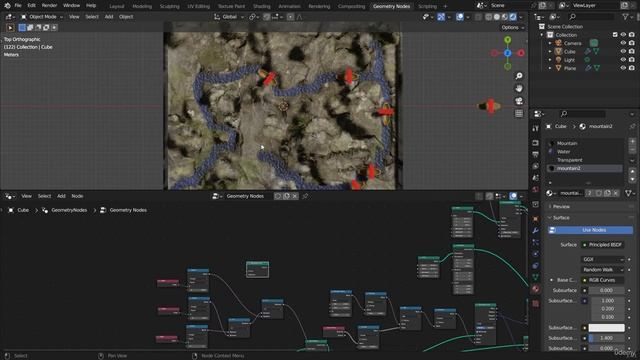This screenshot has height=360, width=640.
Task: Pin the Geometry Nodes tree icon
Action: (305, 196)
